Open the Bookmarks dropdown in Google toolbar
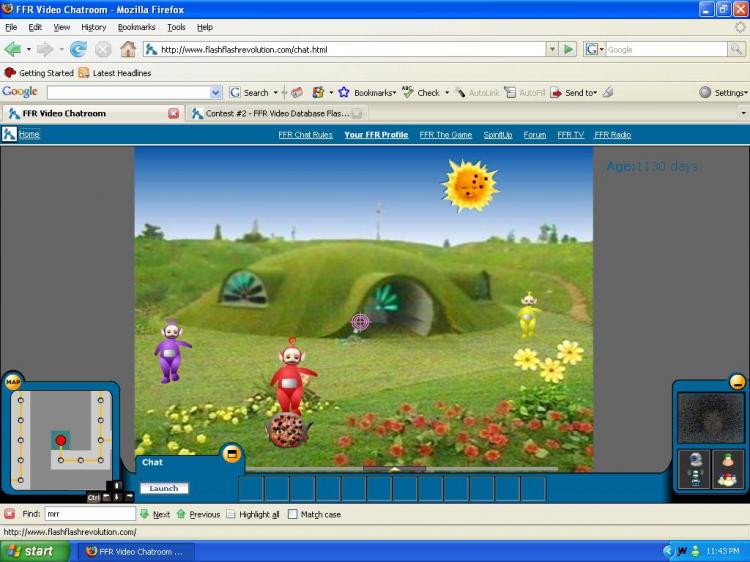The image size is (750, 562). (394, 93)
